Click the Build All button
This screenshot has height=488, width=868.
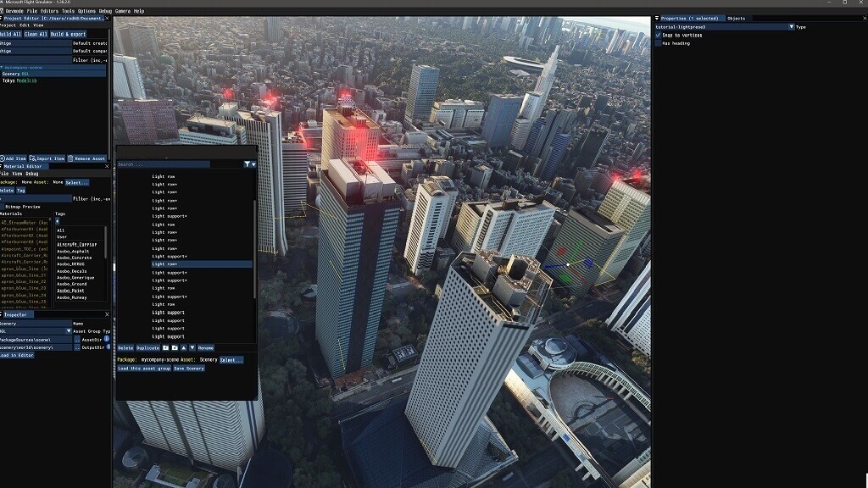point(10,34)
